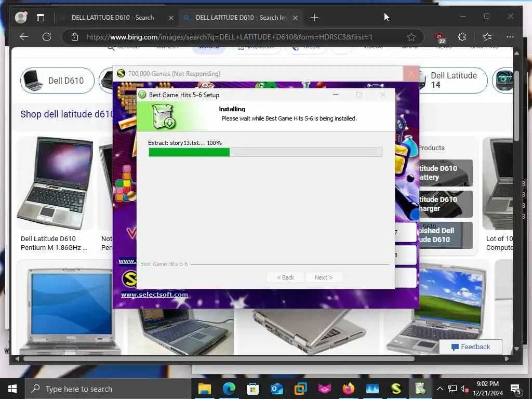This screenshot has width=532, height=399.
Task: Click the taskbar search box
Action: pos(108,389)
